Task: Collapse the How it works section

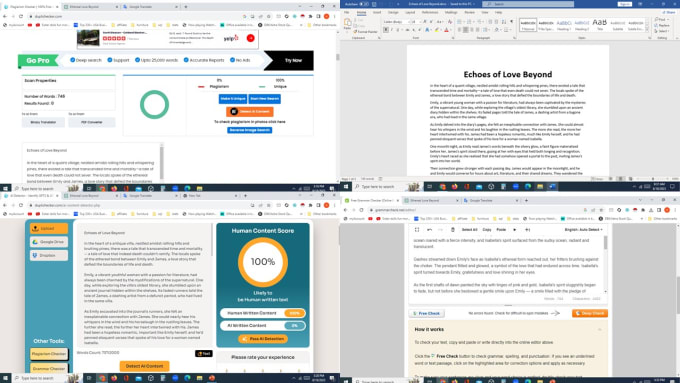Action: 600,330
